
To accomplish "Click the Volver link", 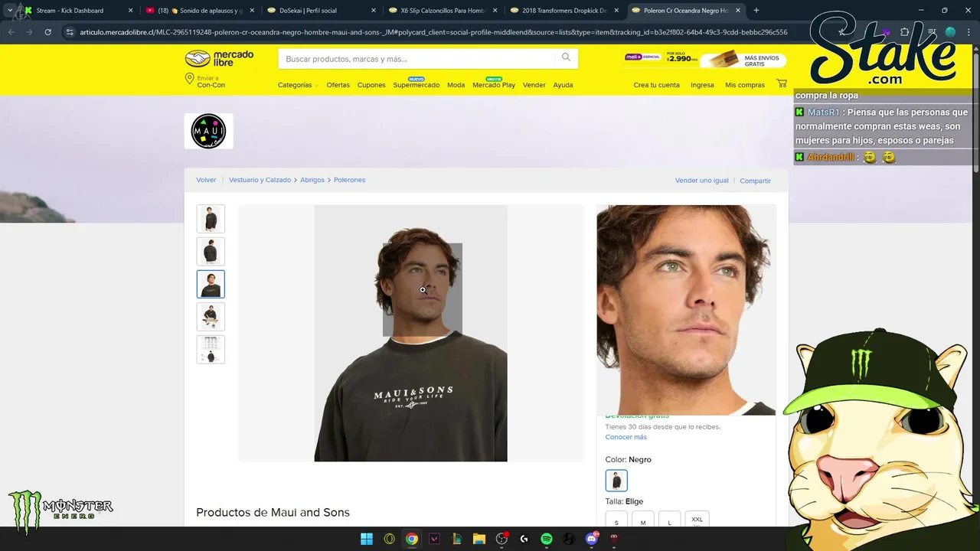I will coord(206,180).
